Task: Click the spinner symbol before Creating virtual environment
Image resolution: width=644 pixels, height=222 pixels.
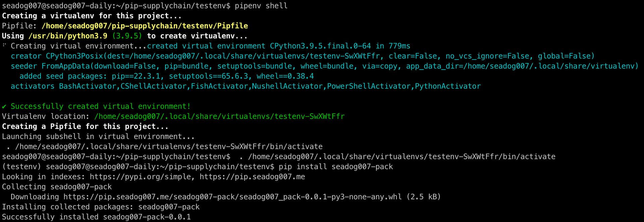Action: pos(4,45)
